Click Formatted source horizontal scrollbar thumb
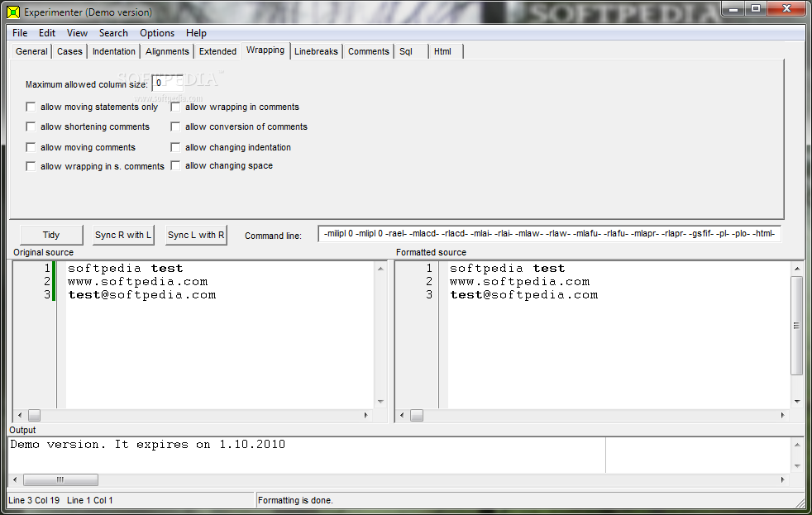The image size is (812, 515). pyautogui.click(x=417, y=415)
